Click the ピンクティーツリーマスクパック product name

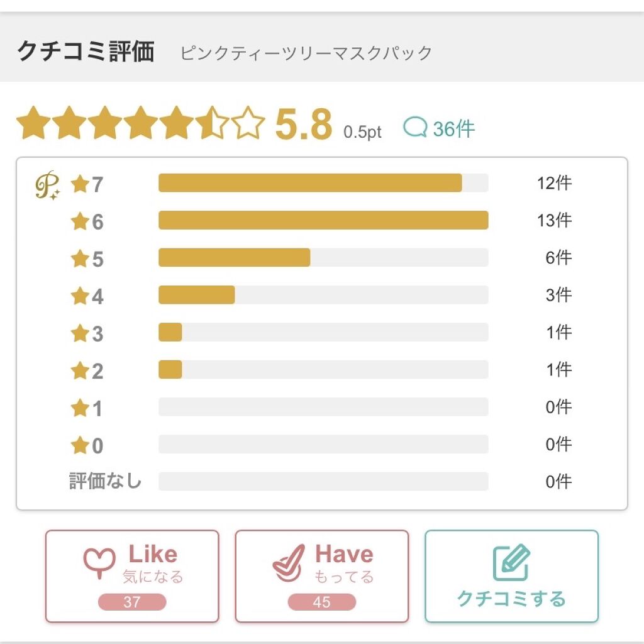coord(306,53)
